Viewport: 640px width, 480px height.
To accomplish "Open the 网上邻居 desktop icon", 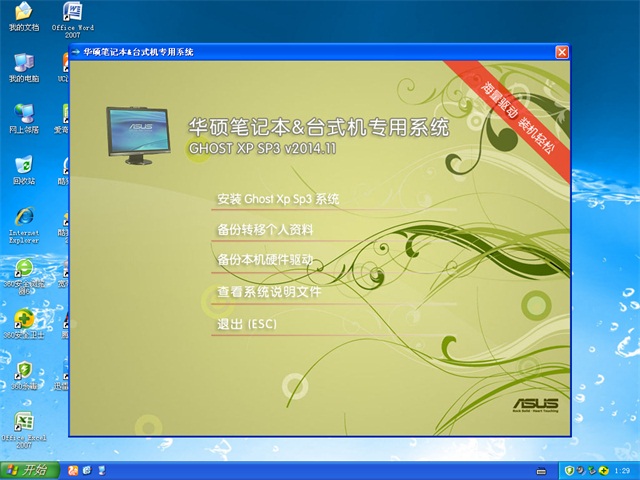I will click(24, 118).
